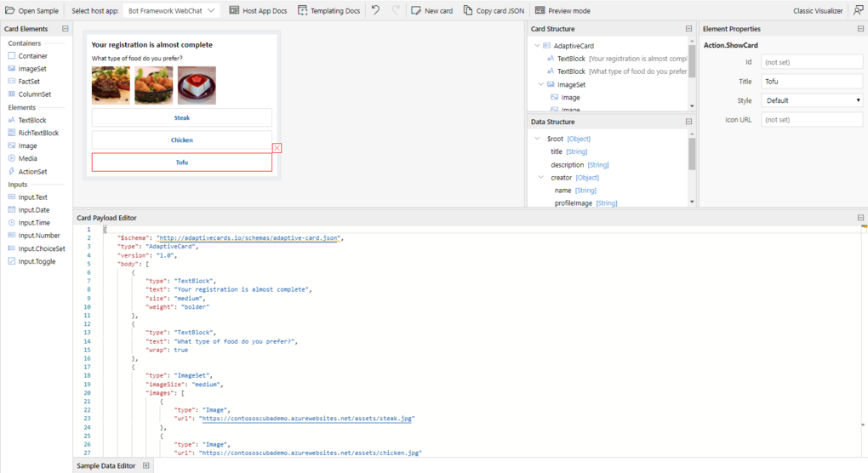868x473 pixels.
Task: Select the RichTextBlock element
Action: click(x=33, y=133)
